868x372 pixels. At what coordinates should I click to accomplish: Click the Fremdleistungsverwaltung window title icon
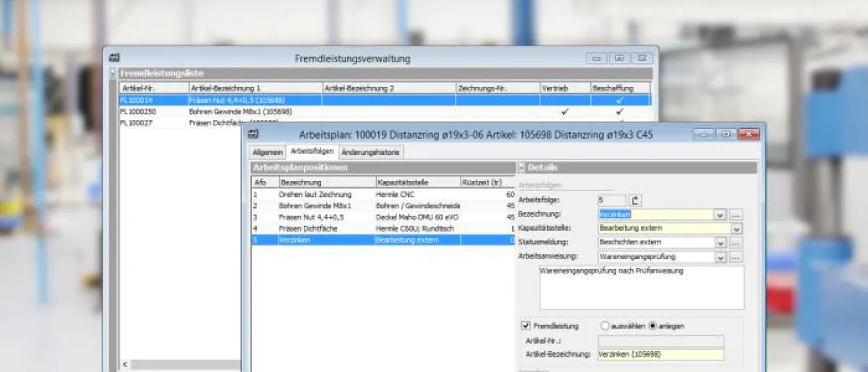tap(114, 58)
